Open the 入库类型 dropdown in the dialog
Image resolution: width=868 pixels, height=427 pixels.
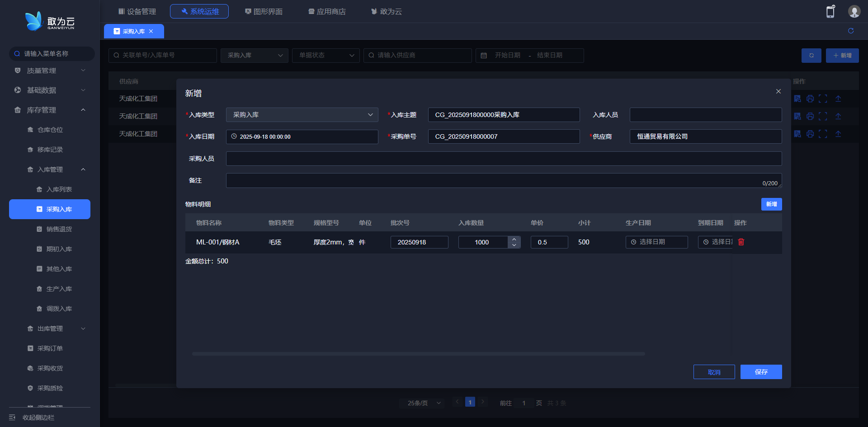pyautogui.click(x=302, y=115)
